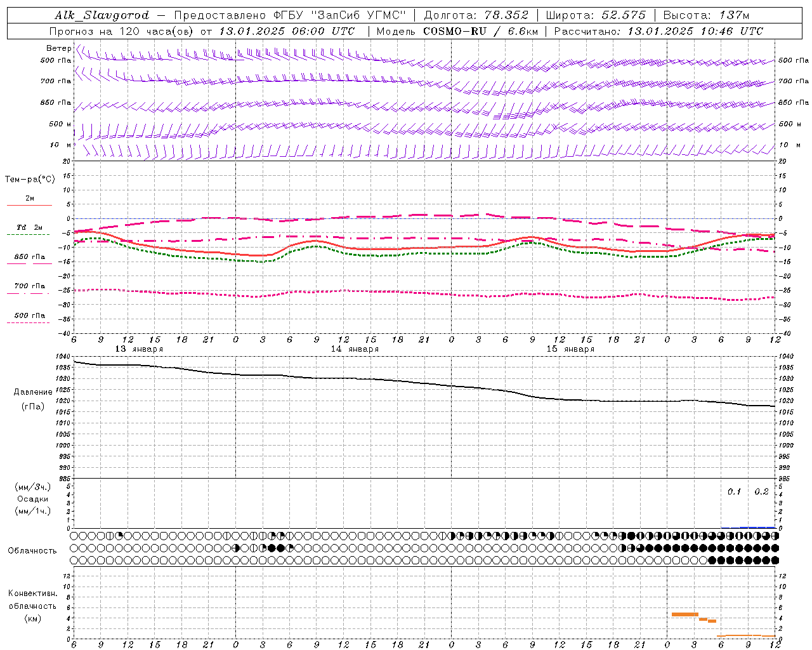The image size is (812, 650).
Task: Click the Тем-ра(°C) temperature label
Action: (30, 180)
